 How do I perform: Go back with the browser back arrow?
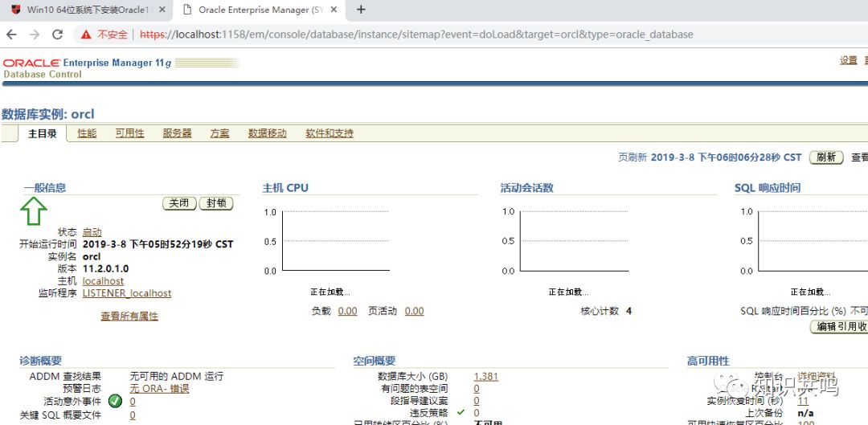(x=11, y=35)
